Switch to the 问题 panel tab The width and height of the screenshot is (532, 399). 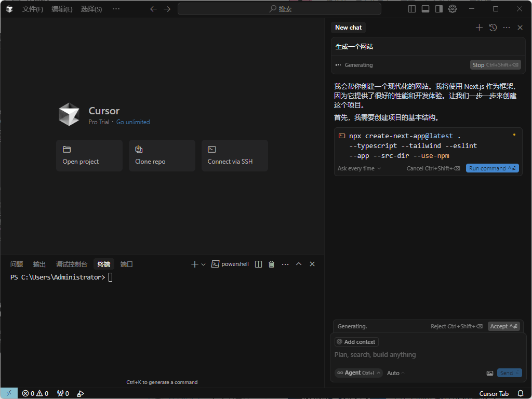tap(17, 264)
